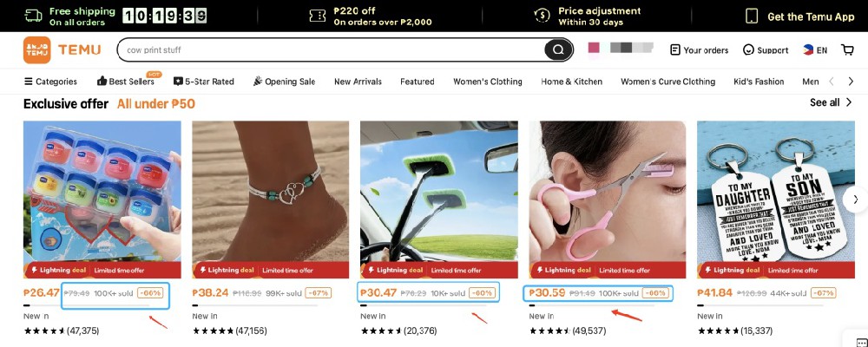Viewport: 868px width, 347px height.
Task: Click the search magnifier button
Action: (558, 49)
